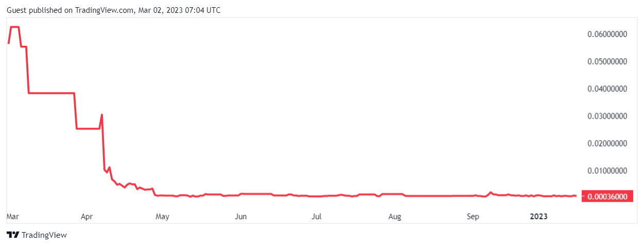The height and width of the screenshot is (246, 644).
Task: Click the Aug time axis label
Action: click(395, 217)
